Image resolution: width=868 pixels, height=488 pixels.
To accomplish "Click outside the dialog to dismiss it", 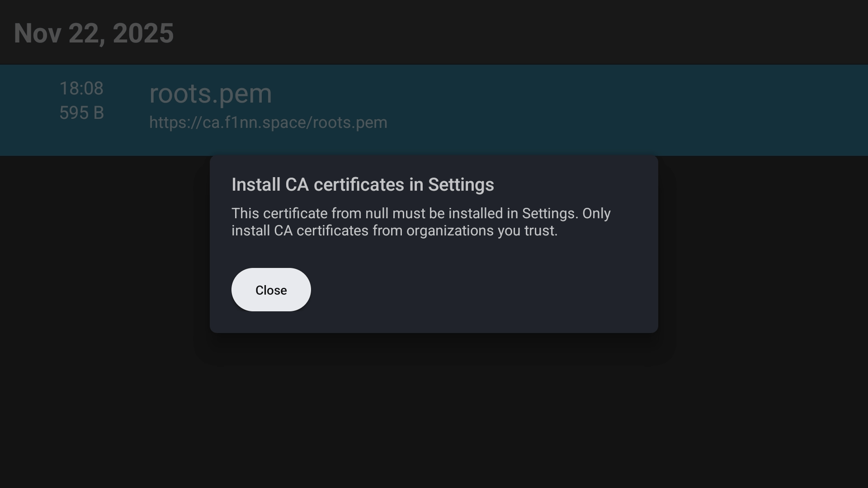I will pos(434,416).
